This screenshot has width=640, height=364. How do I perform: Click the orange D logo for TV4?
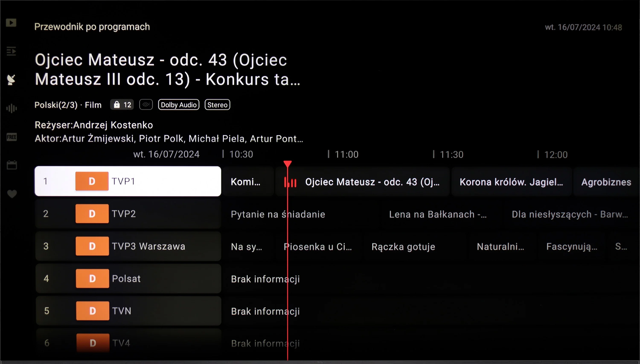[x=93, y=343]
